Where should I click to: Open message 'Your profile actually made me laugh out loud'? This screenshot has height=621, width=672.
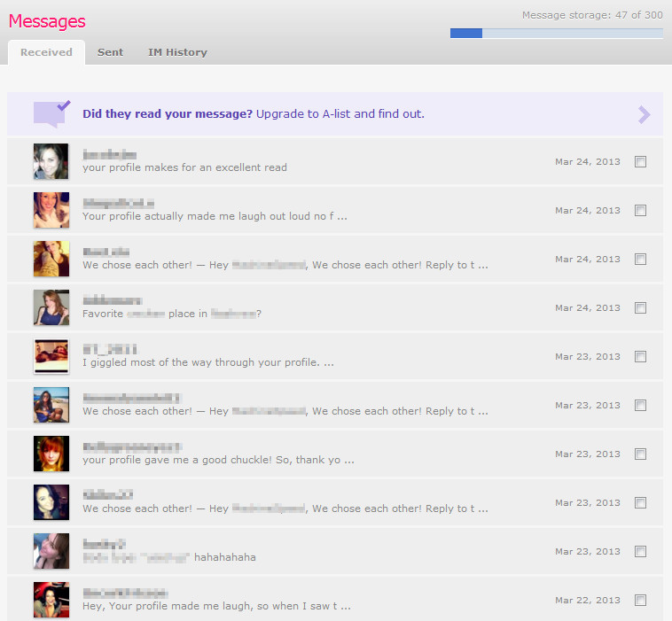pyautogui.click(x=215, y=216)
